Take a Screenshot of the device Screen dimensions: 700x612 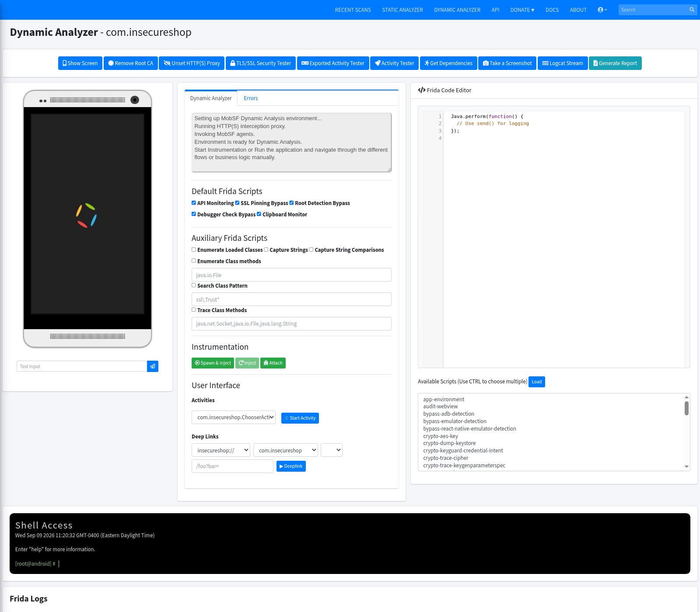pos(507,63)
